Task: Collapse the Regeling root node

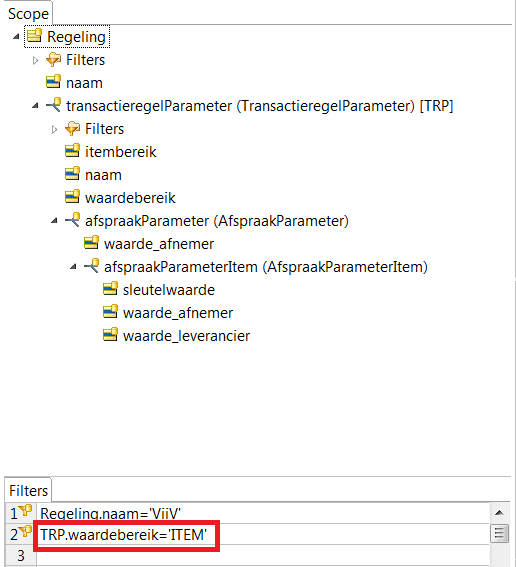Action: pos(16,37)
